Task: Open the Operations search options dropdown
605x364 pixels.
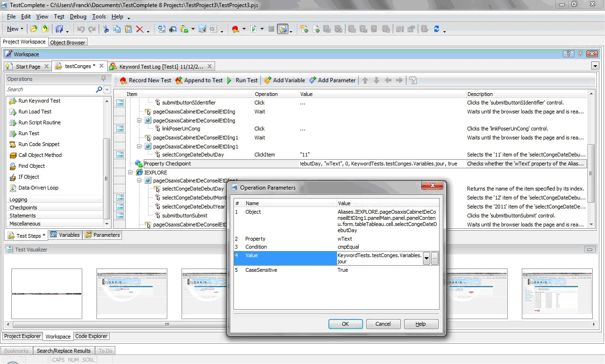Action: (107, 89)
